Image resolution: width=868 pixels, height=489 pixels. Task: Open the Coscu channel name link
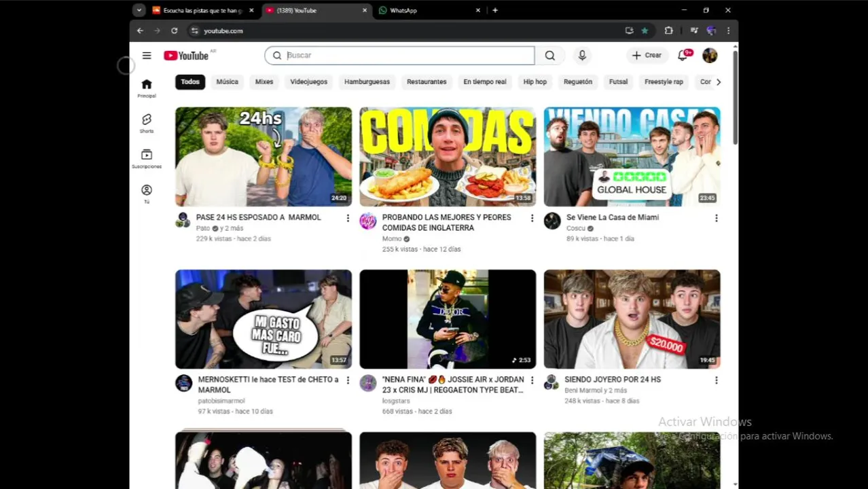pyautogui.click(x=576, y=228)
